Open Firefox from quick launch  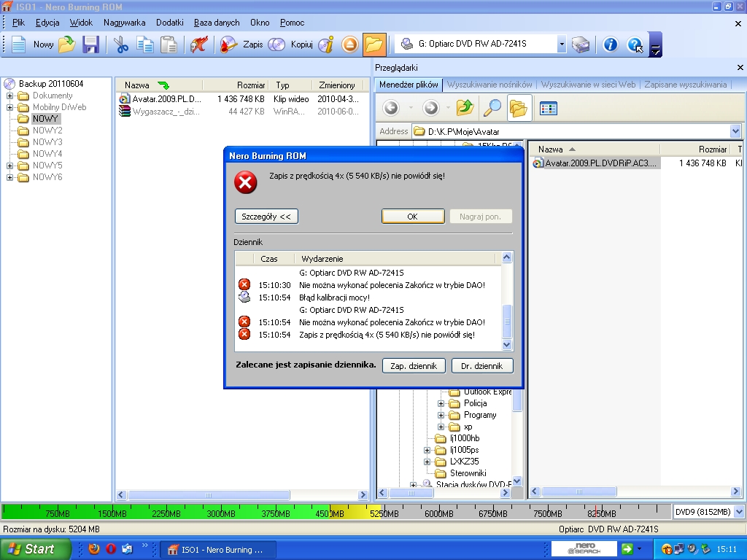pos(94,549)
